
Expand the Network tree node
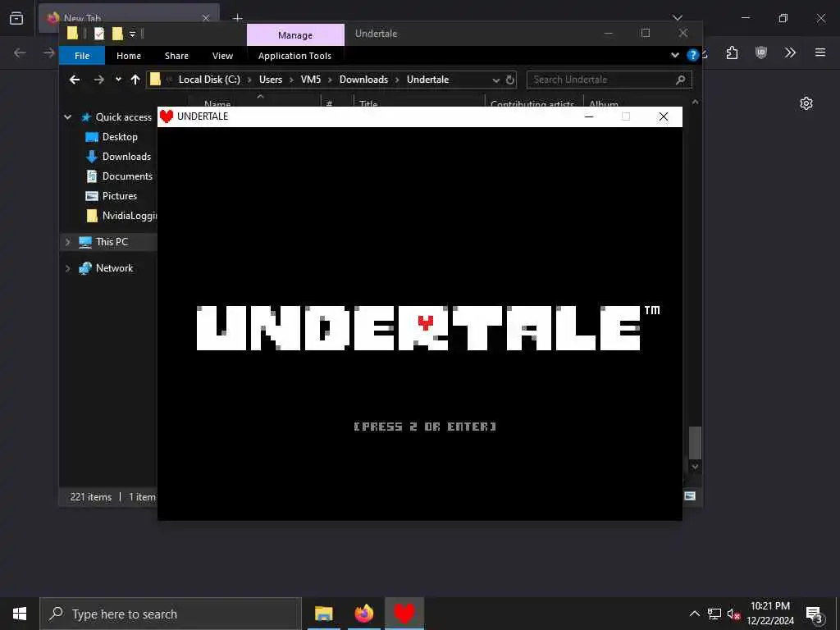coord(68,268)
